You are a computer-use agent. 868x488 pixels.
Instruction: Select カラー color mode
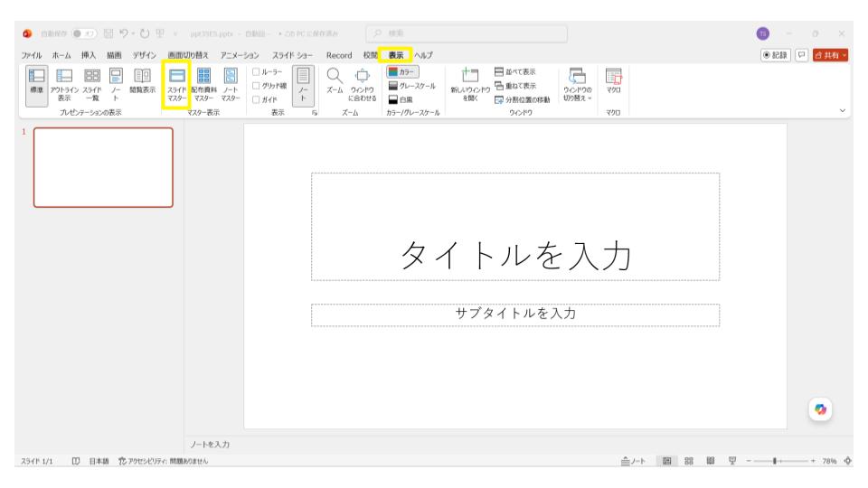403,72
